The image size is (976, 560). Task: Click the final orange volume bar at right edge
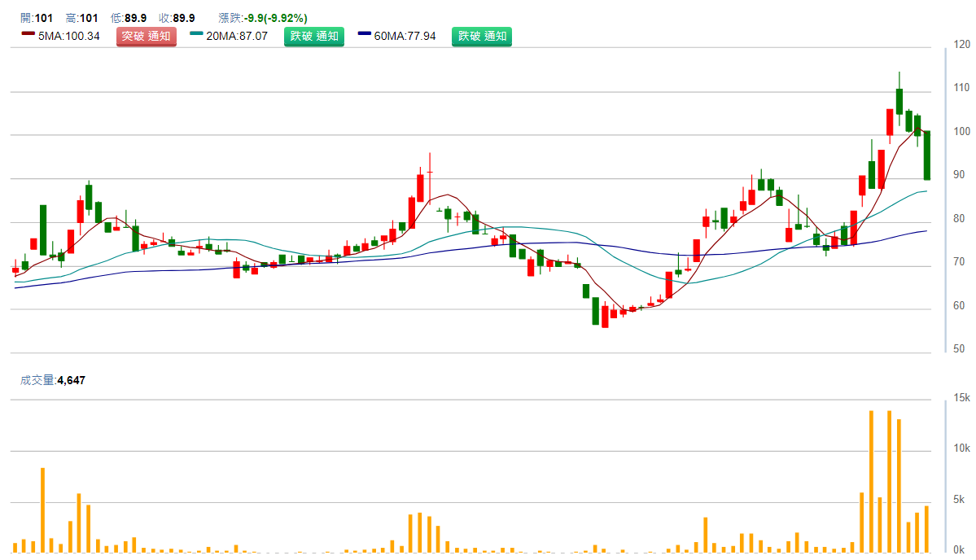pyautogui.click(x=926, y=529)
